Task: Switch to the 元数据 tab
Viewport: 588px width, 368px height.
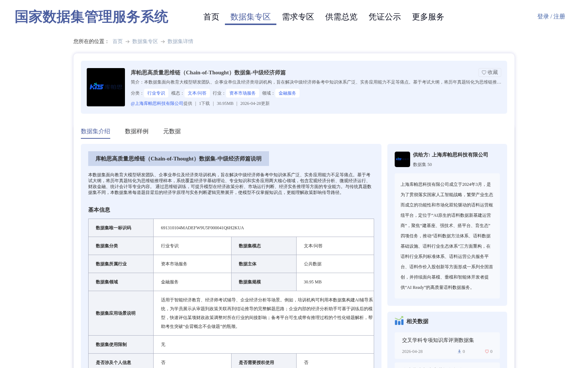Action: [x=172, y=131]
